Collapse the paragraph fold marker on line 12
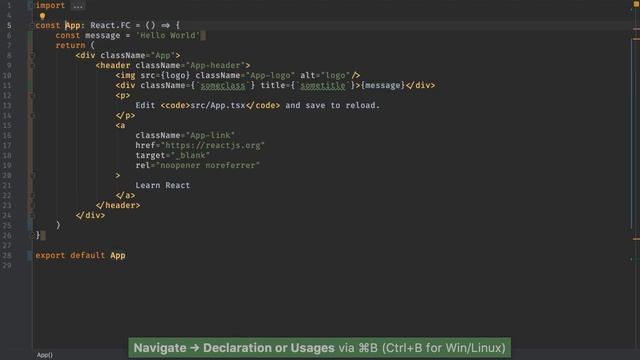Screen dimensions: 640x360 click(x=32, y=96)
